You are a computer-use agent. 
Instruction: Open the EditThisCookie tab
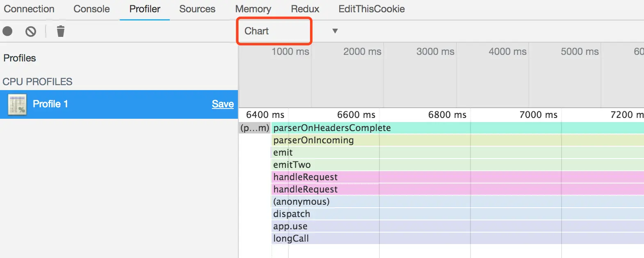[372, 9]
